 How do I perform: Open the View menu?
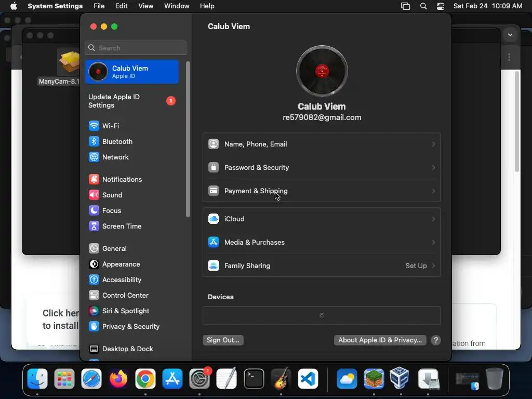(146, 6)
